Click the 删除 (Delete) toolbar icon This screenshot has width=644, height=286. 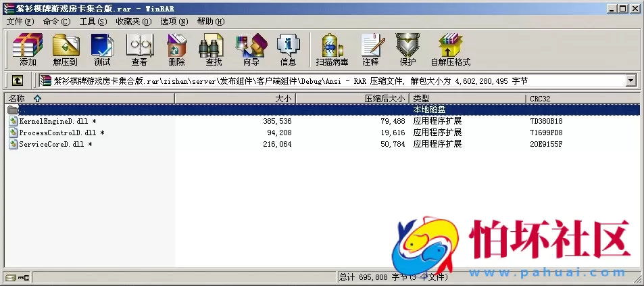(176, 45)
